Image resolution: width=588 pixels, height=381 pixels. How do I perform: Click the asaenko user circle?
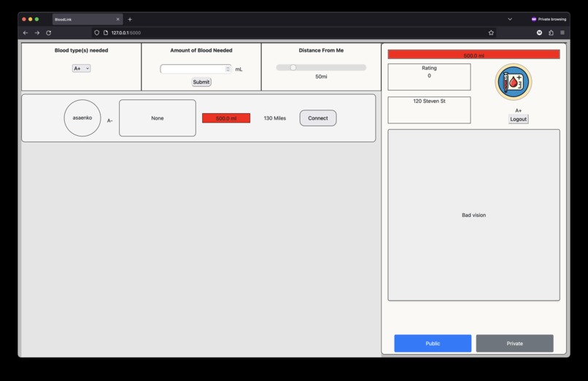(82, 118)
